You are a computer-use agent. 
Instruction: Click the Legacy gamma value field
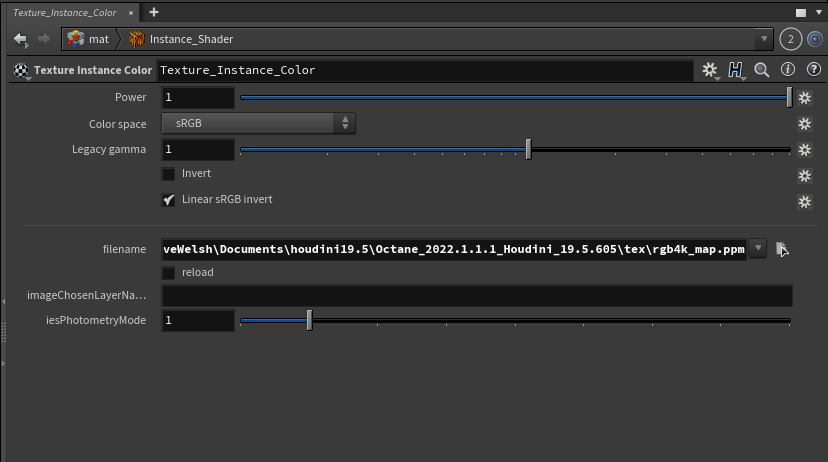[x=198, y=149]
